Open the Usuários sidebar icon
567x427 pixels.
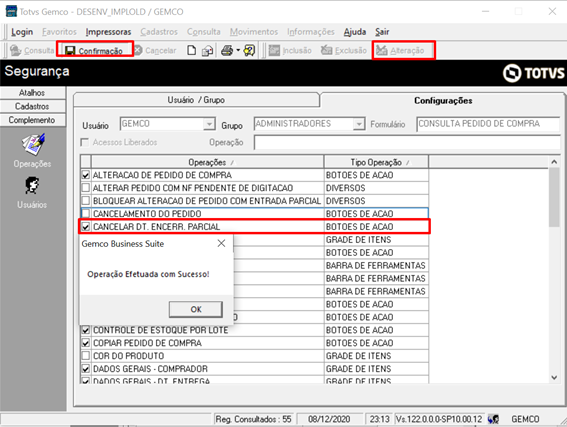(x=32, y=186)
